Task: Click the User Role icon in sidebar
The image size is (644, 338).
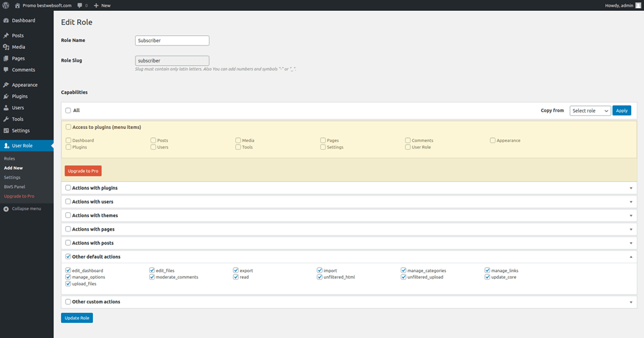Action: pos(6,145)
